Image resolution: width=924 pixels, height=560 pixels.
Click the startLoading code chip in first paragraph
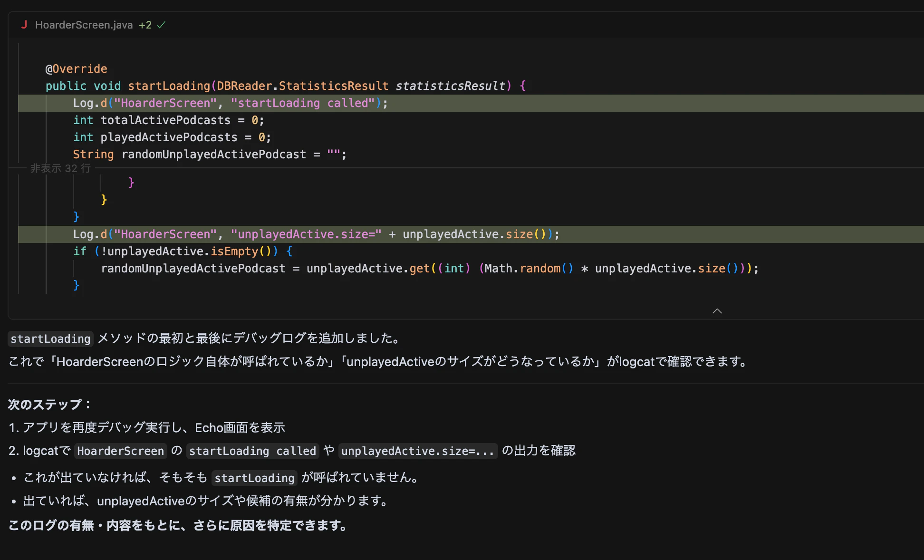tap(50, 338)
